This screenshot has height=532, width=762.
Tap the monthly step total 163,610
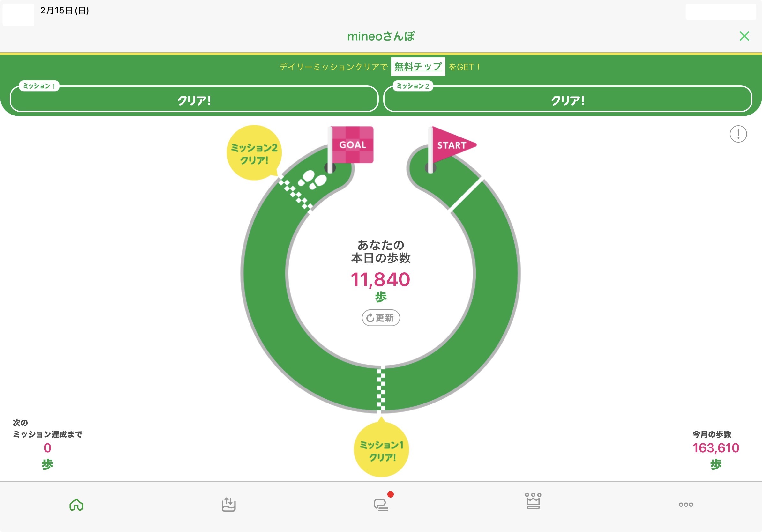[715, 448]
